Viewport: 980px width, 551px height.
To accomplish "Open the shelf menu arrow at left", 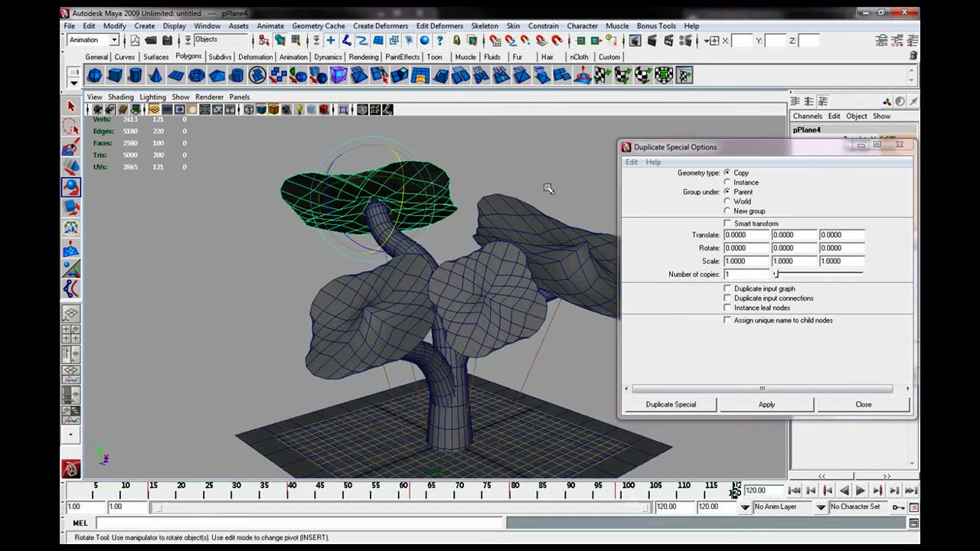I will point(73,81).
